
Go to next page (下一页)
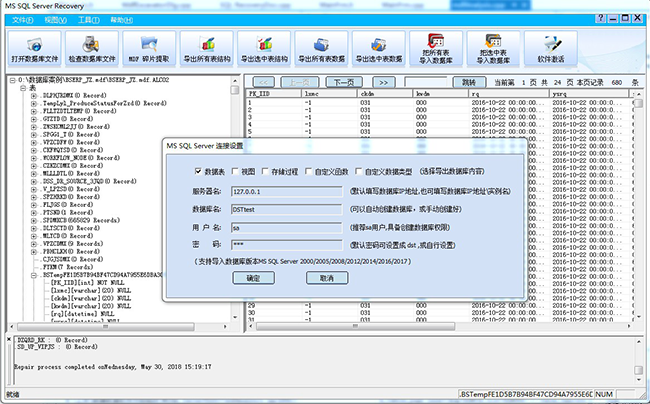click(344, 82)
